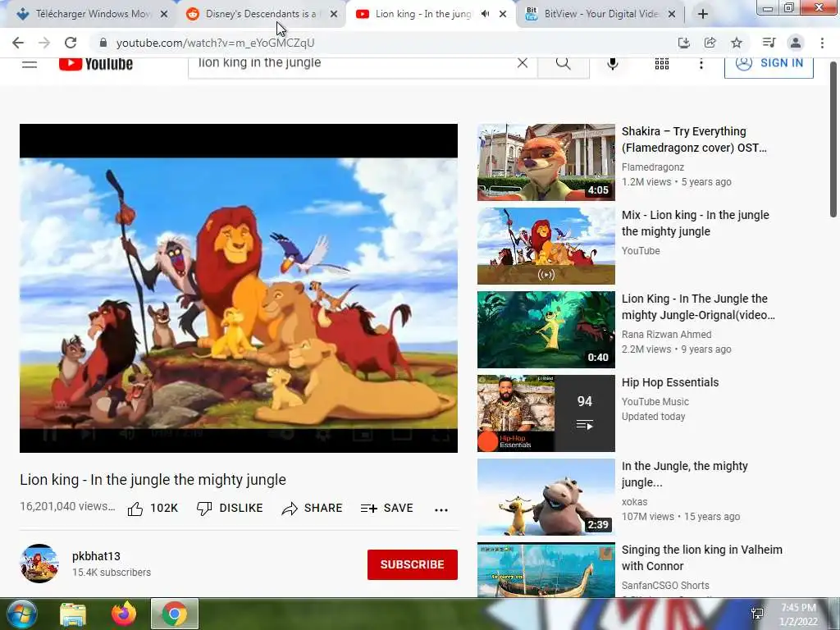This screenshot has width=840, height=630.
Task: Click the network tray icon
Action: tap(757, 614)
